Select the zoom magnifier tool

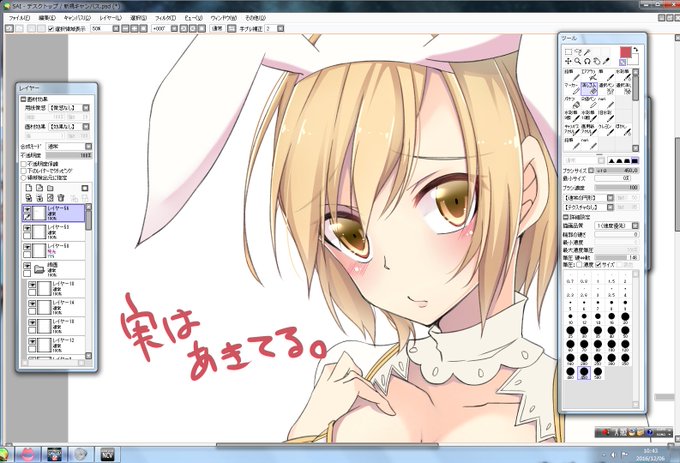(x=578, y=62)
